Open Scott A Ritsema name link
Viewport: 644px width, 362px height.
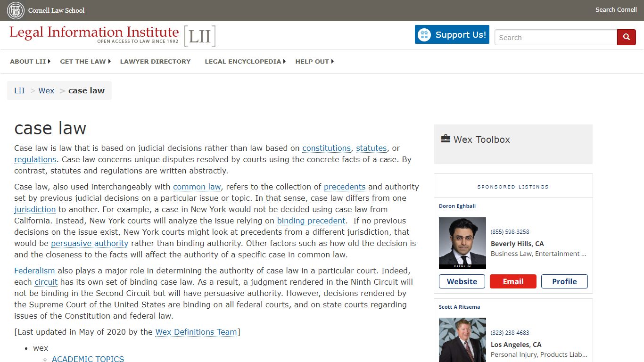point(460,307)
